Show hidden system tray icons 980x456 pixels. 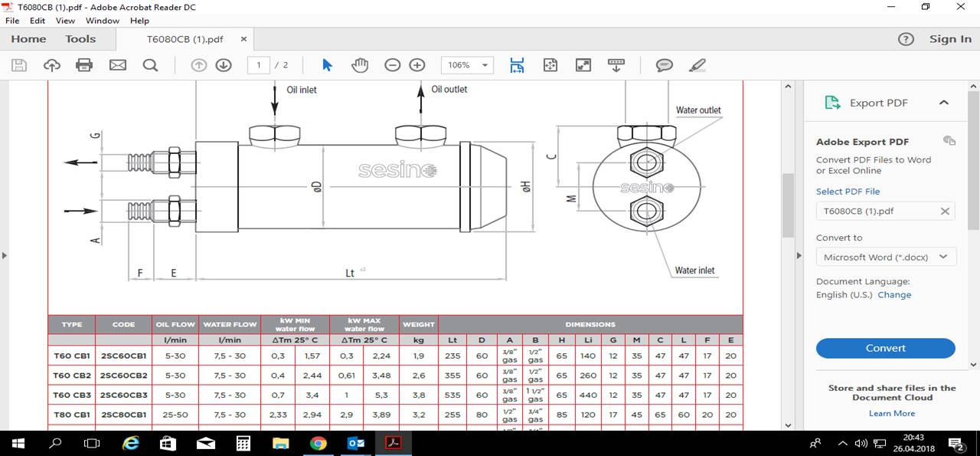point(843,443)
